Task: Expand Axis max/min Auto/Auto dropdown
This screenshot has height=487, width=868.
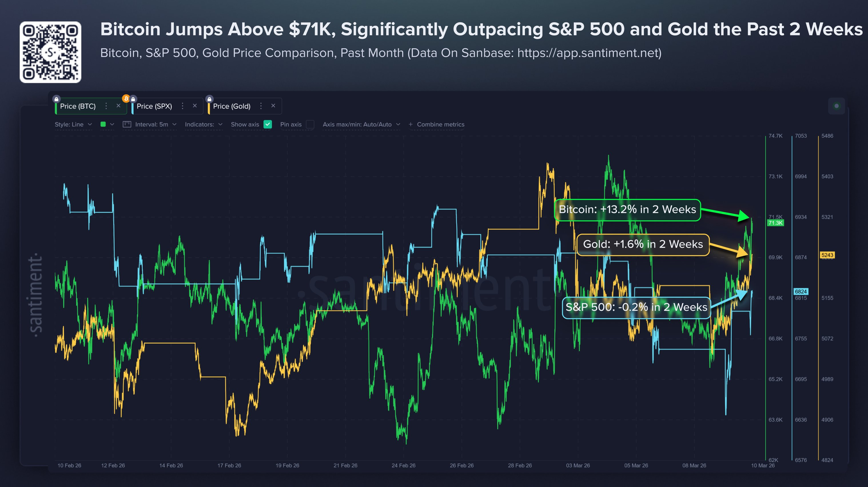Action: coord(361,124)
